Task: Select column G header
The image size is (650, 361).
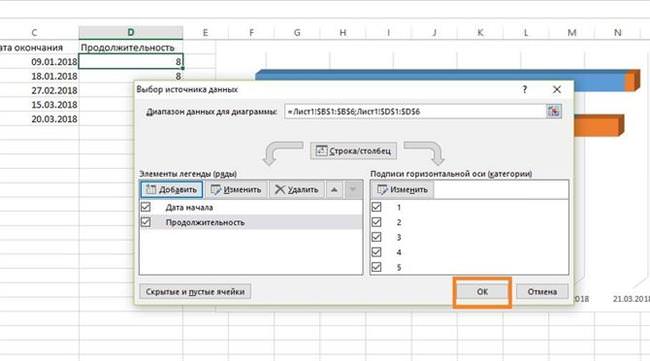Action: 297,32
